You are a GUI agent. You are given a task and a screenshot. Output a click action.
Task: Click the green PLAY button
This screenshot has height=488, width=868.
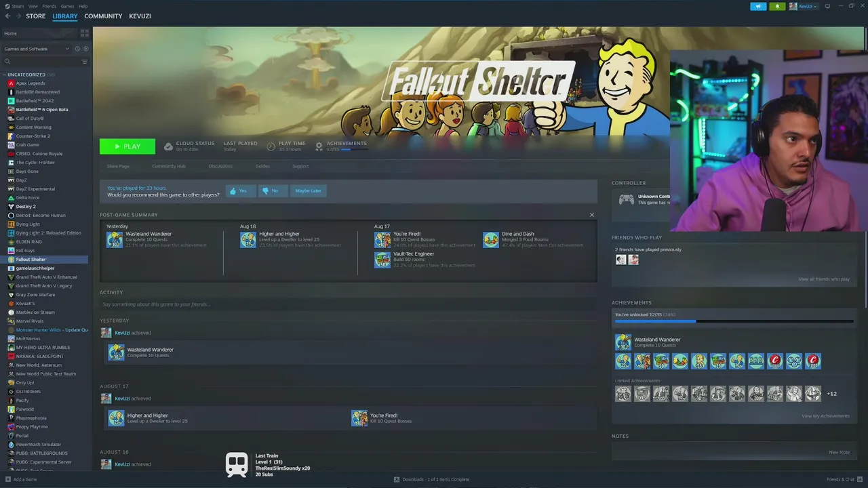pos(127,146)
